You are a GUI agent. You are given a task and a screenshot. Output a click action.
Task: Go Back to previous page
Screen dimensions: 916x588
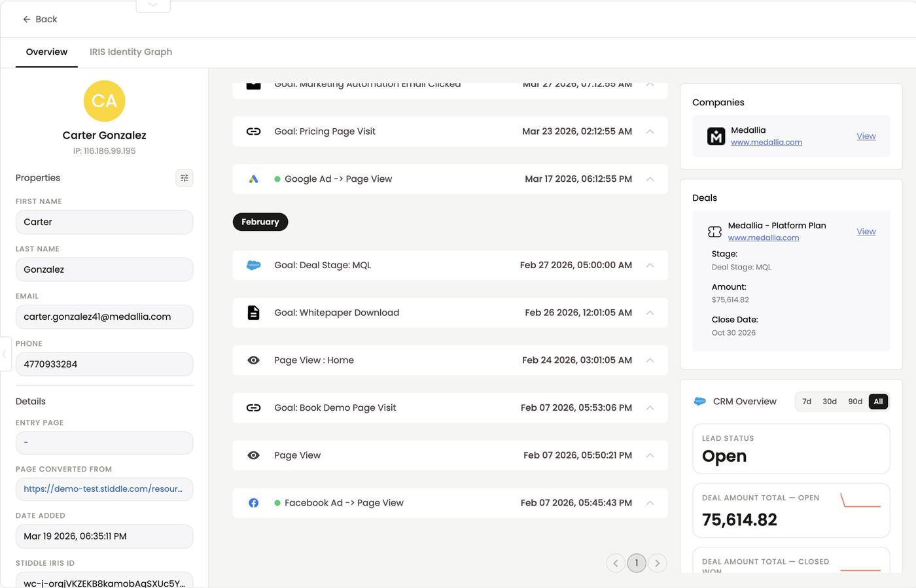pos(40,19)
